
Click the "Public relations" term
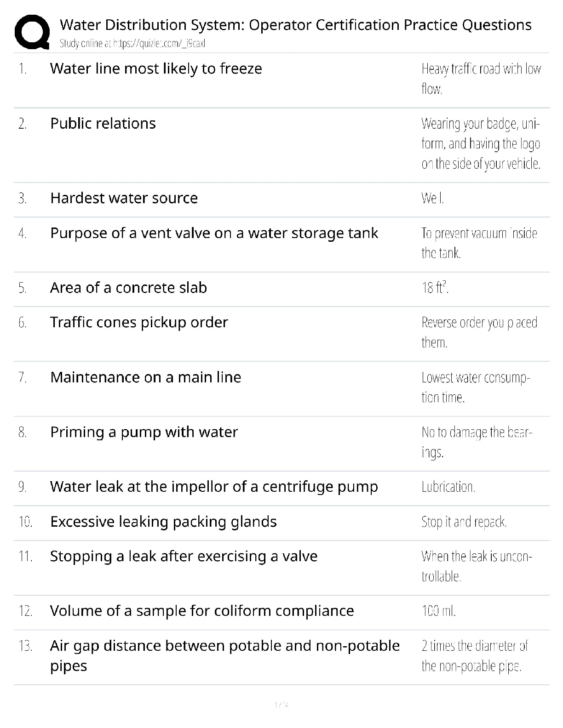[x=103, y=123]
